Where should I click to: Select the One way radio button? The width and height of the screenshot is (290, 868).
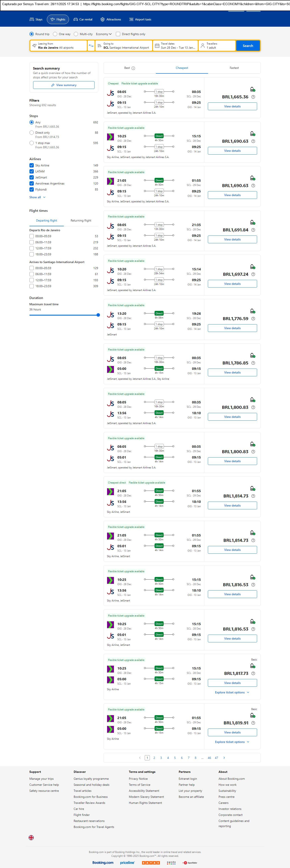click(x=55, y=34)
